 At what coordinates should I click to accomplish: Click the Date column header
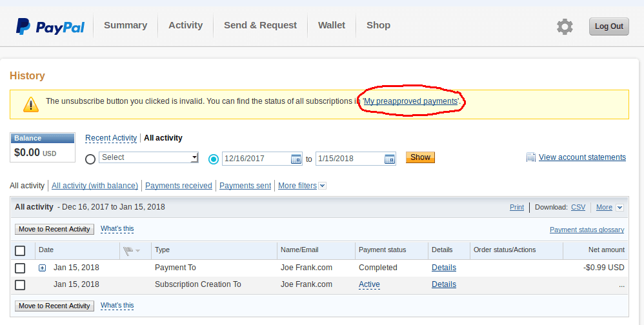[x=46, y=250]
